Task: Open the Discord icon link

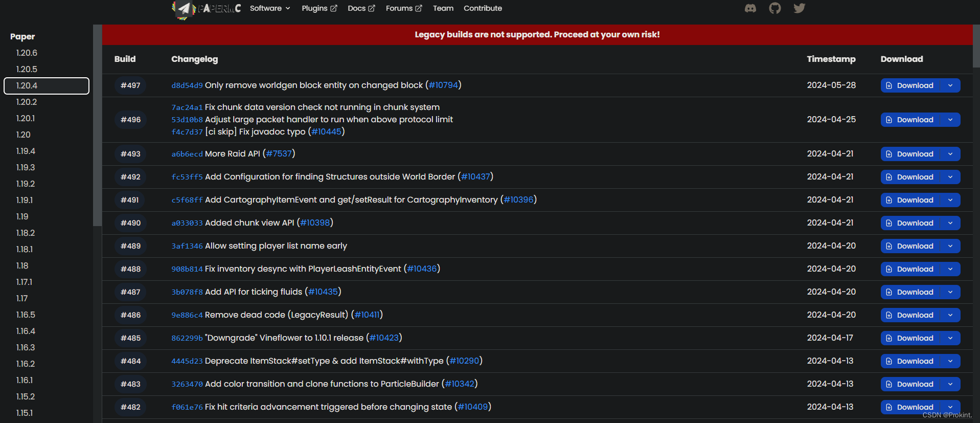Action: 750,8
